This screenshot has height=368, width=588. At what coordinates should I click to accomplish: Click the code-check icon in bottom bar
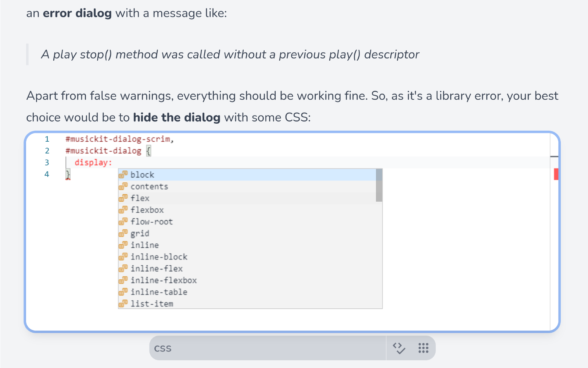click(399, 348)
